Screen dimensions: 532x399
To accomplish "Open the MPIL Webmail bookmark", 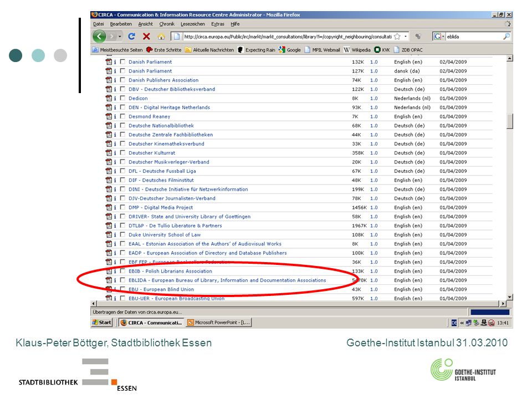I will pyautogui.click(x=322, y=50).
